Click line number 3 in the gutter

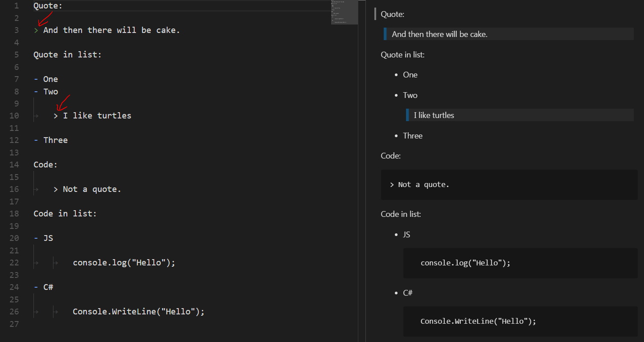tap(16, 30)
